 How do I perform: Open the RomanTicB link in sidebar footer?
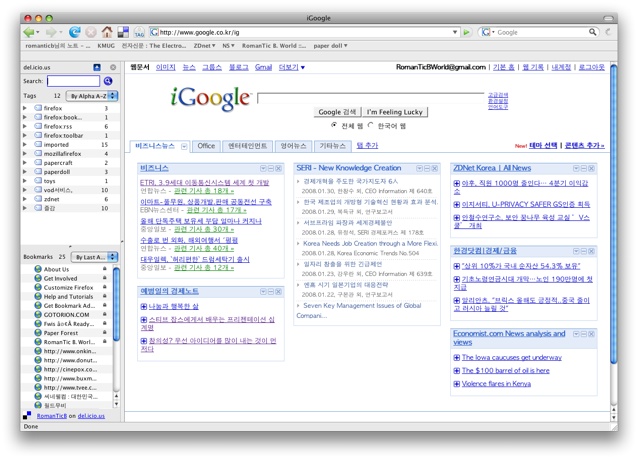coord(52,416)
